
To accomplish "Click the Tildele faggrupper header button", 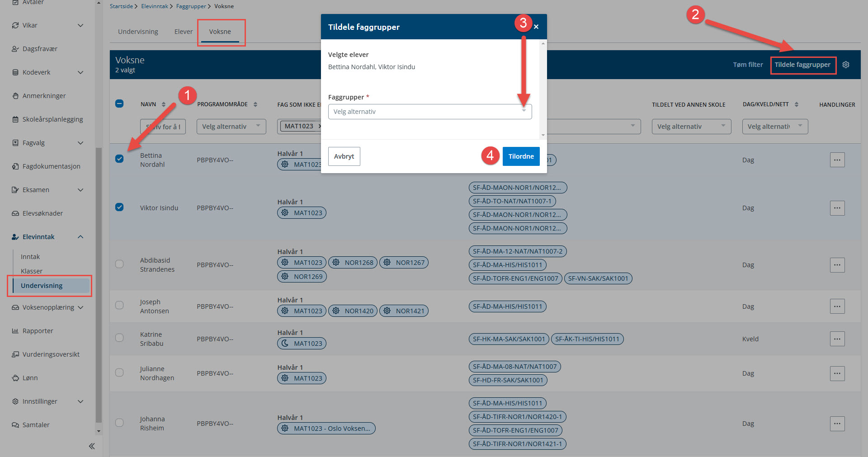I will [802, 65].
